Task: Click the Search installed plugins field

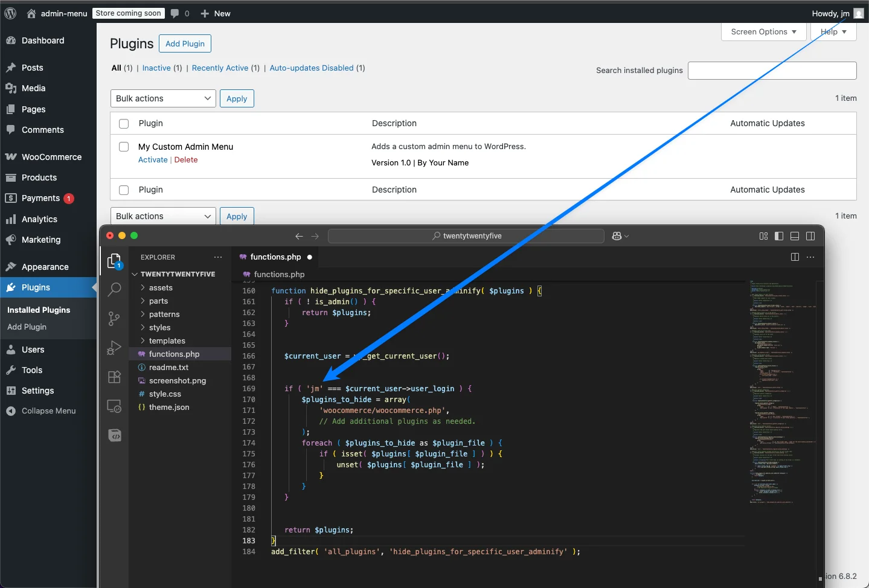Action: click(x=772, y=71)
